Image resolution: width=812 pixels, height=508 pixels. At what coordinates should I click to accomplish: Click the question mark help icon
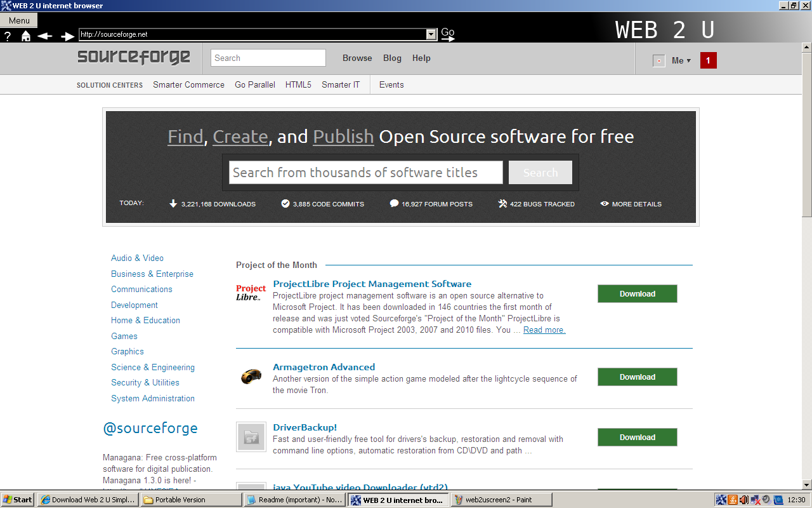coord(7,36)
